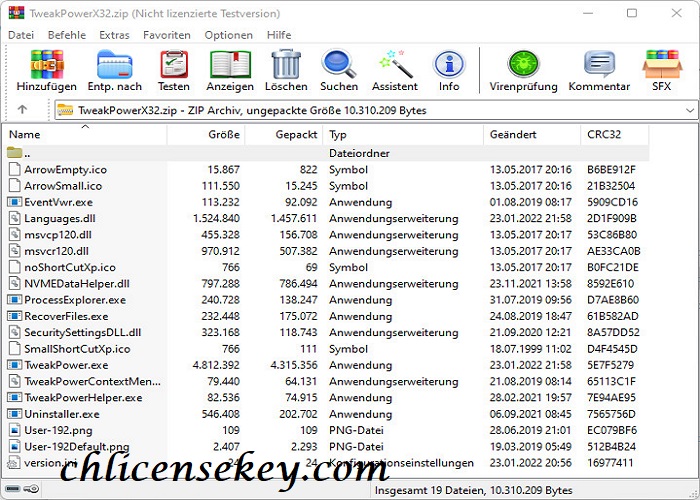Open the Extras menu
Image resolution: width=700 pixels, height=500 pixels.
(114, 35)
